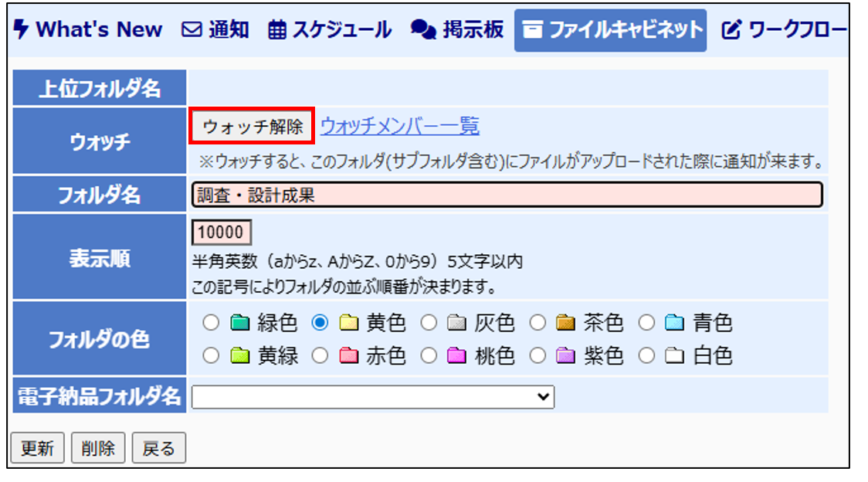Screen dimensions: 868x482
Task: Select the 青色 radio button
Action: [x=647, y=323]
